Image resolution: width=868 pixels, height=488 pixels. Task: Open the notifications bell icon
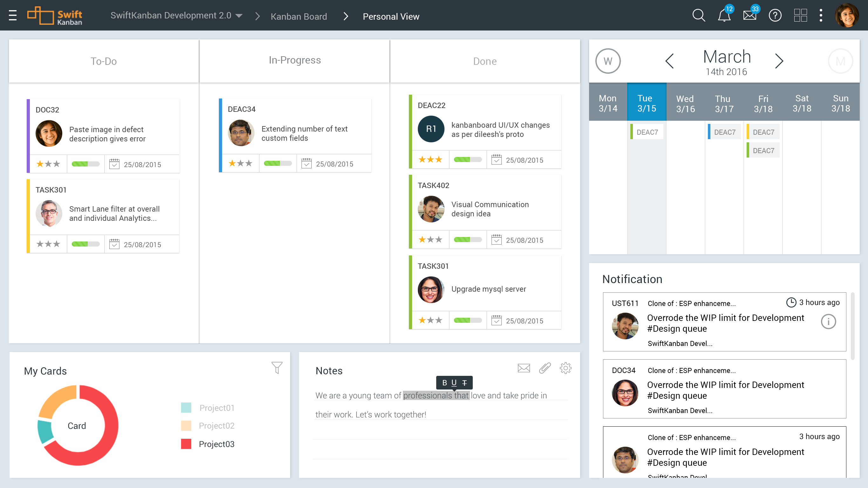click(x=724, y=16)
